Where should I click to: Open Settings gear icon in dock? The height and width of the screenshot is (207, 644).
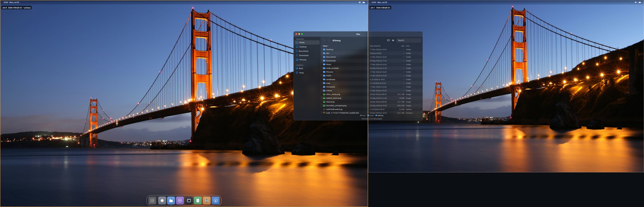(x=162, y=201)
